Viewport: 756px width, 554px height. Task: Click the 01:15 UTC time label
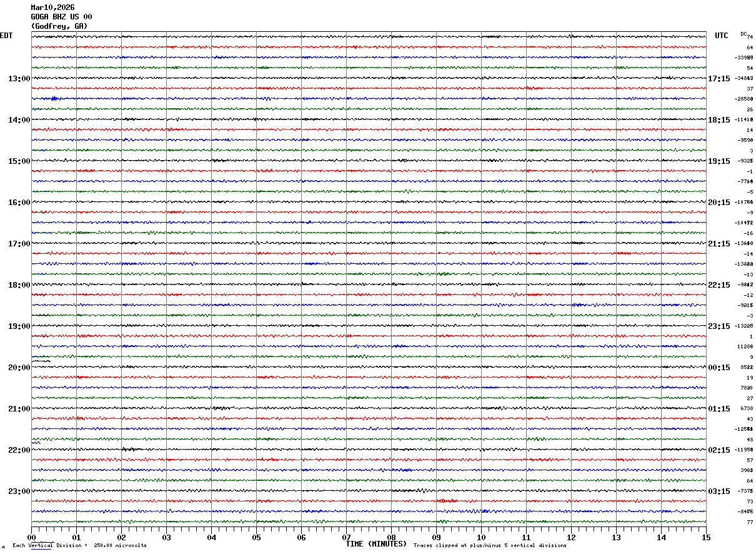[x=719, y=409]
